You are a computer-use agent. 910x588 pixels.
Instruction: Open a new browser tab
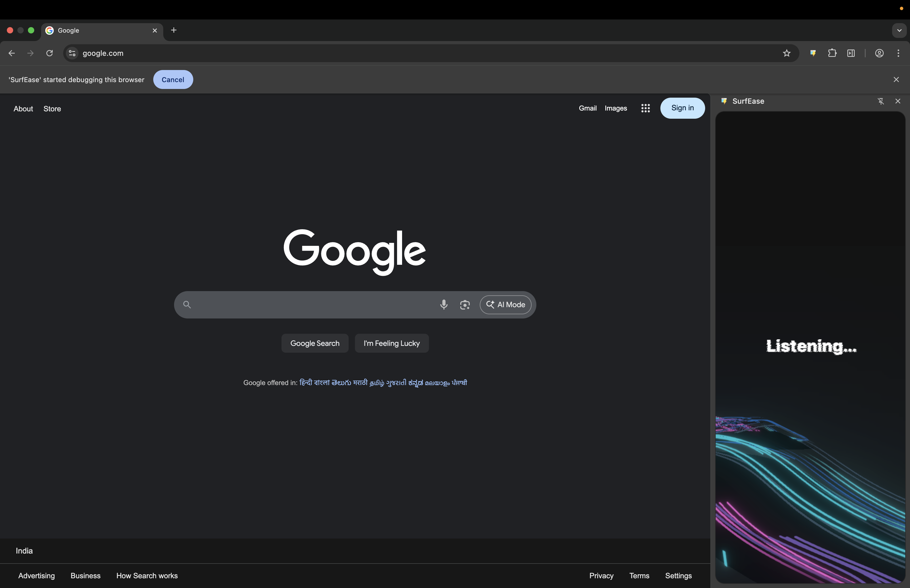(x=174, y=30)
